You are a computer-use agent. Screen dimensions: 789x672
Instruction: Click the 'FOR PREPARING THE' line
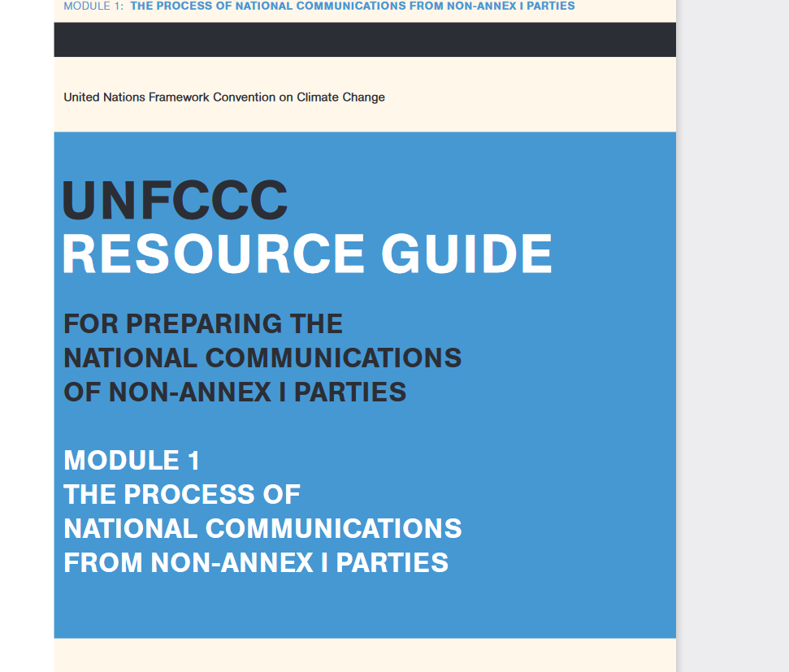pyautogui.click(x=203, y=323)
